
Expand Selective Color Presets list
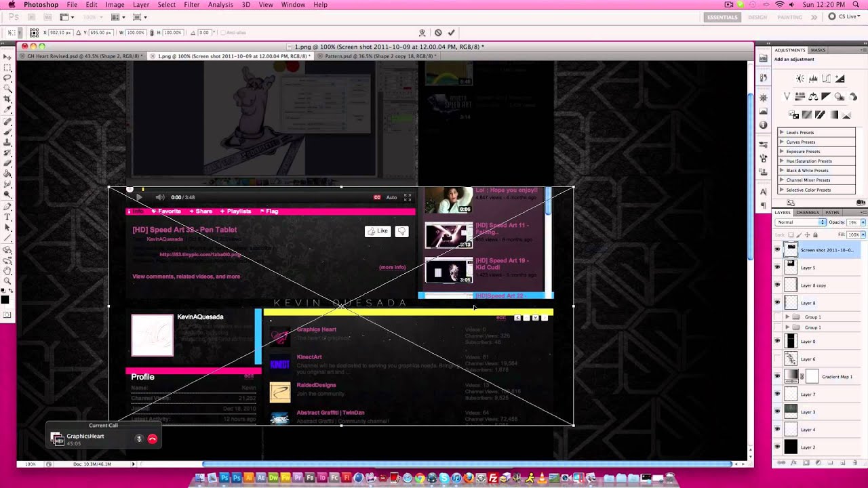781,190
